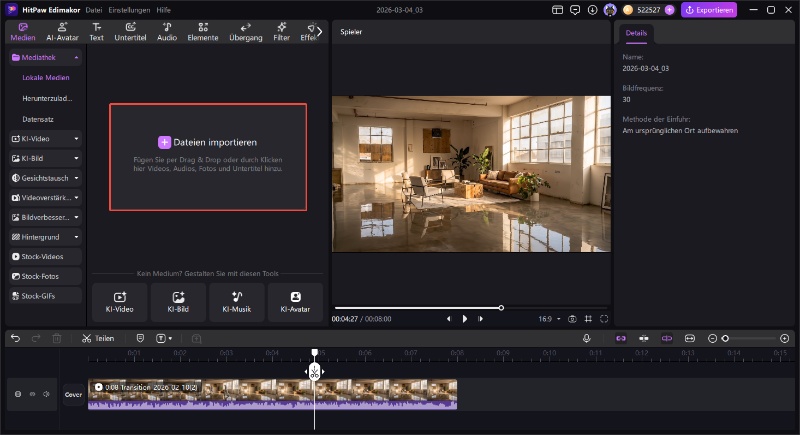Click the player progress slider handle

tap(501, 308)
